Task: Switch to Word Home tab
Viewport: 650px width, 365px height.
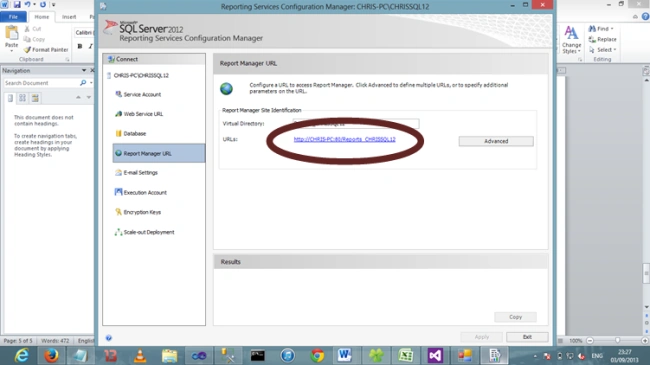Action: (x=41, y=17)
